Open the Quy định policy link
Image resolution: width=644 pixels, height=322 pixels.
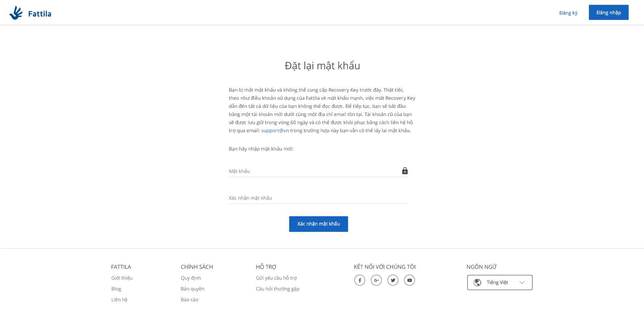[191, 278]
